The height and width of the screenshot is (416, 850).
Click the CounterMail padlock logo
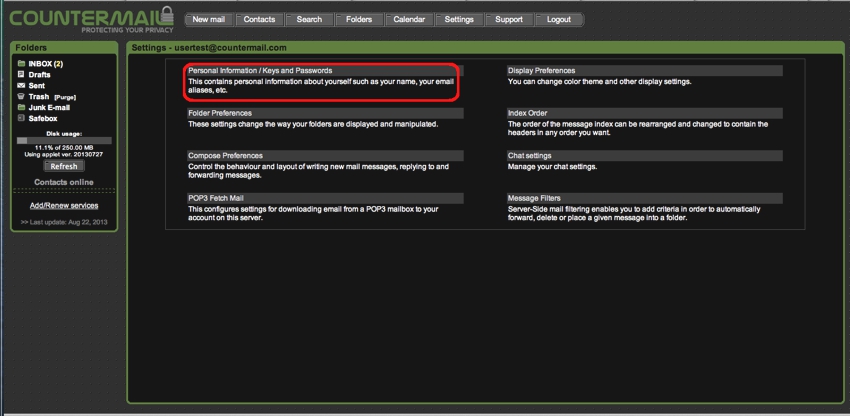click(167, 15)
